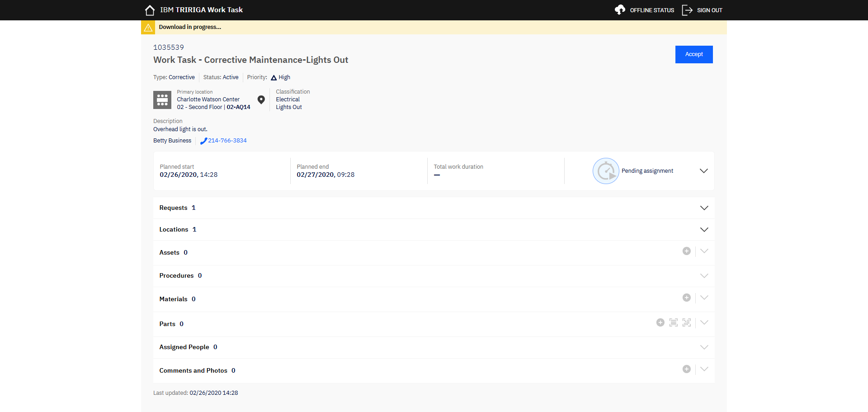Expand the Parts section chevron
This screenshot has height=412, width=868.
(704, 322)
